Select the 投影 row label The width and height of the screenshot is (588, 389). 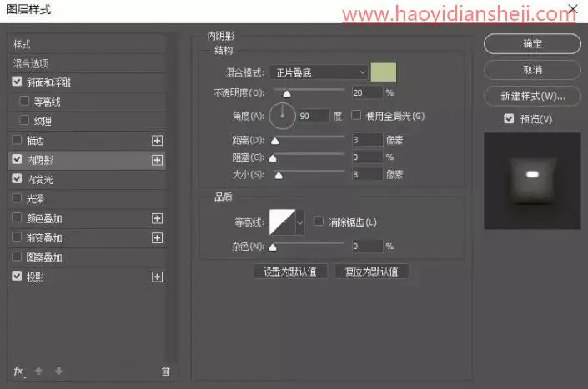(x=35, y=277)
